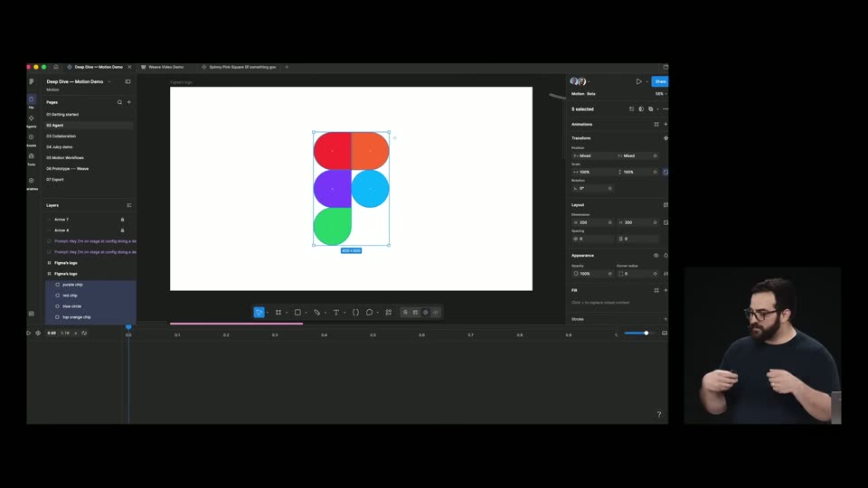Open animations grid library icon
The image size is (868, 488).
656,125
